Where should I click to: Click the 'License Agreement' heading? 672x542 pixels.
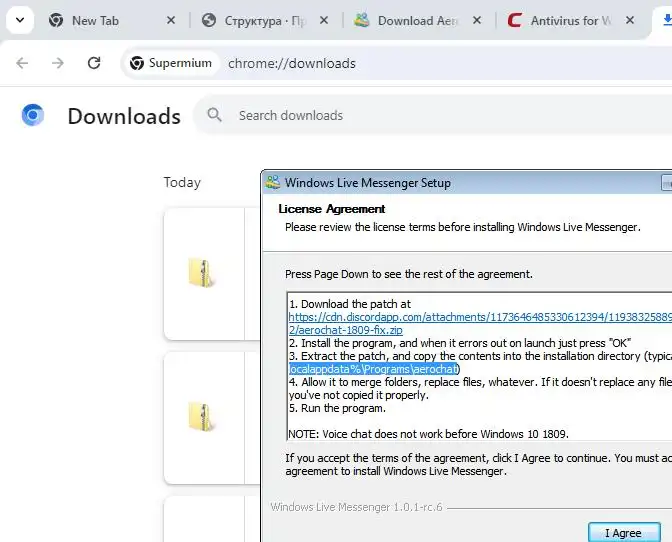332,209
